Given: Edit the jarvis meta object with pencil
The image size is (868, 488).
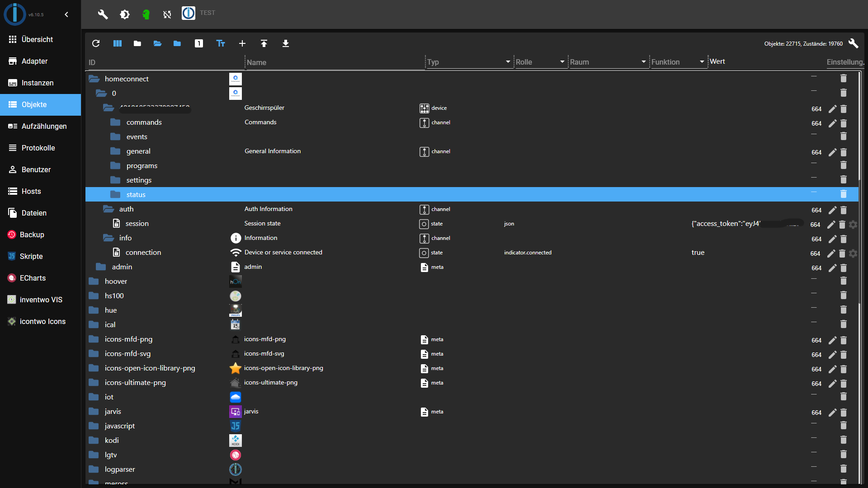Looking at the screenshot, I should click(832, 413).
